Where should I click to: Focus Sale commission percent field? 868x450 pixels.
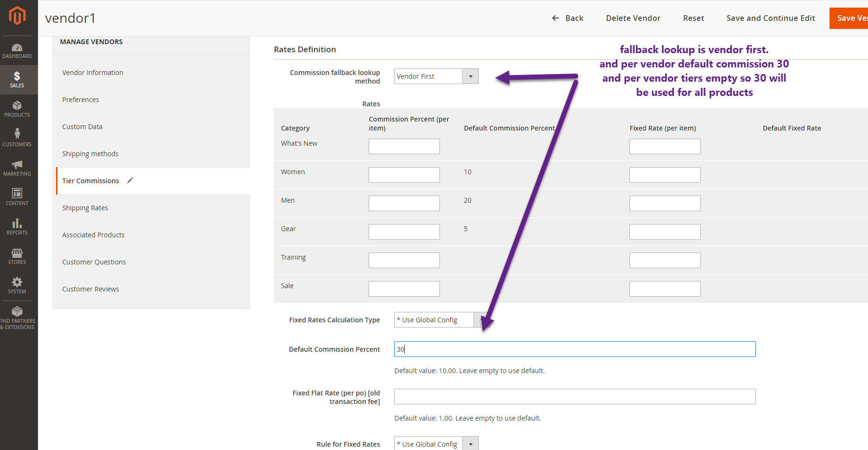[404, 289]
